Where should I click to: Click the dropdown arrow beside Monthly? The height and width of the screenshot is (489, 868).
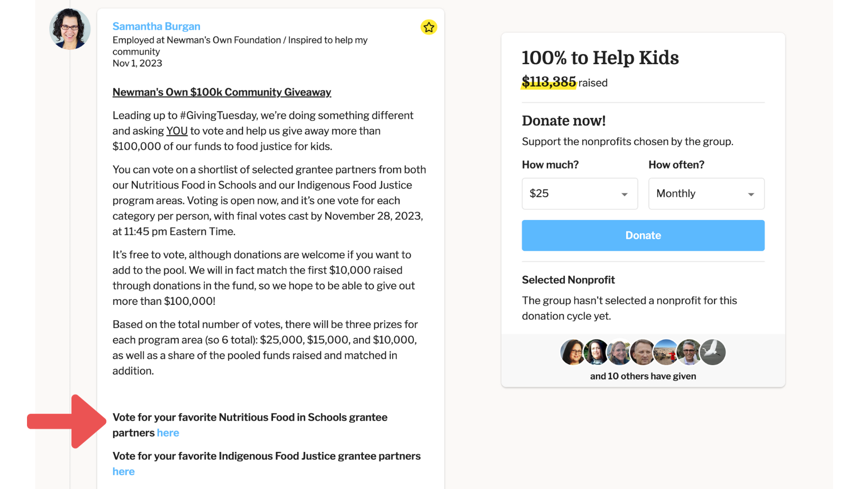point(751,195)
